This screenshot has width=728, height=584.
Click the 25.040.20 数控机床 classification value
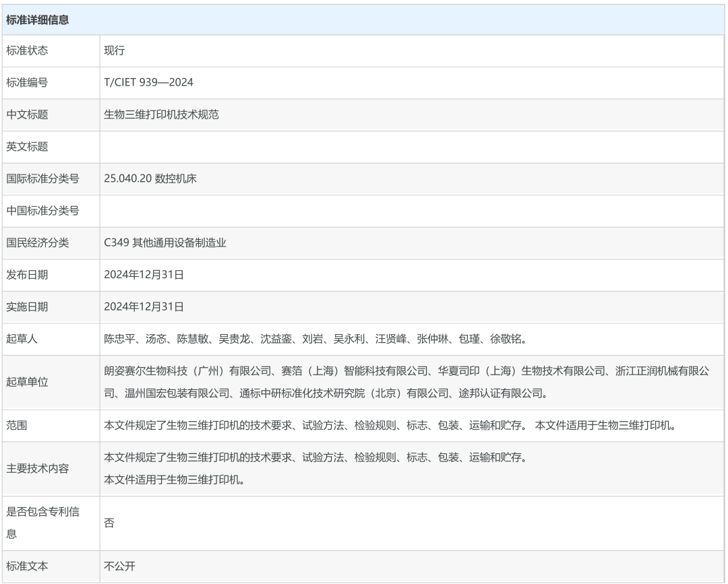150,179
